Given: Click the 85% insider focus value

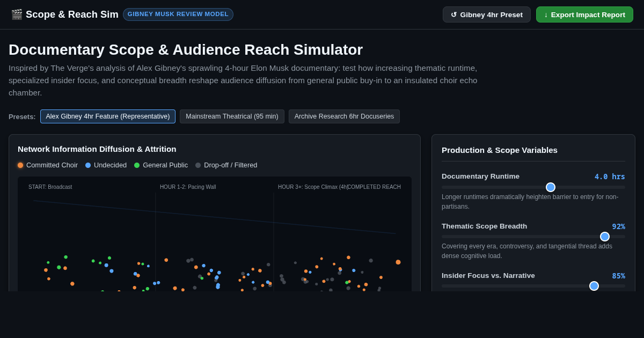Looking at the screenshot, I should click(x=619, y=276).
